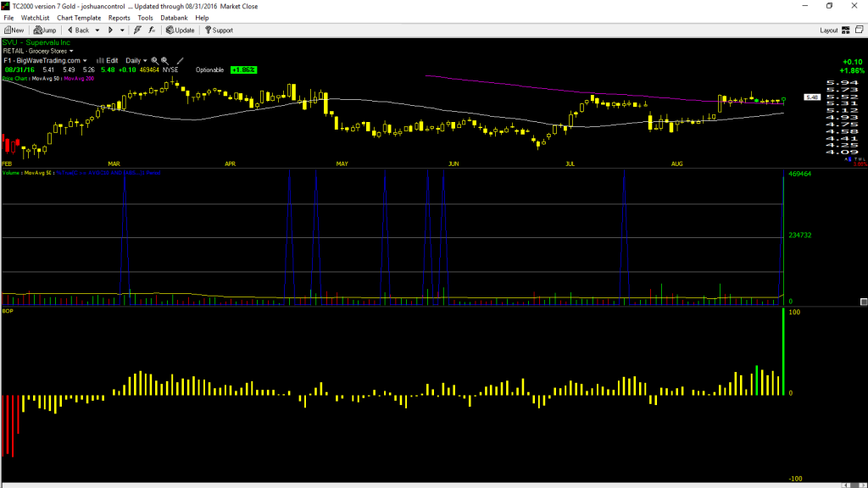The width and height of the screenshot is (868, 488).
Task: Click the cascade windows icon beside Layout
Action: 860,30
